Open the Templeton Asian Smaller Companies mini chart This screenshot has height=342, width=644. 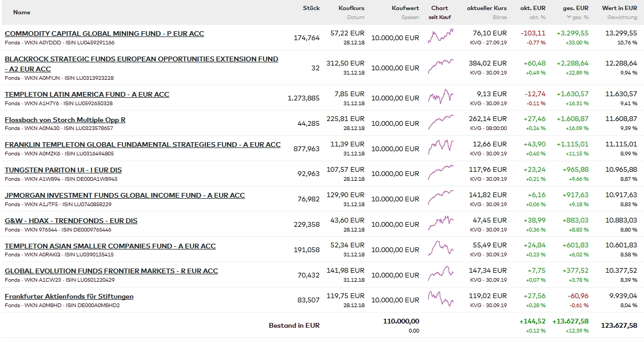point(440,248)
